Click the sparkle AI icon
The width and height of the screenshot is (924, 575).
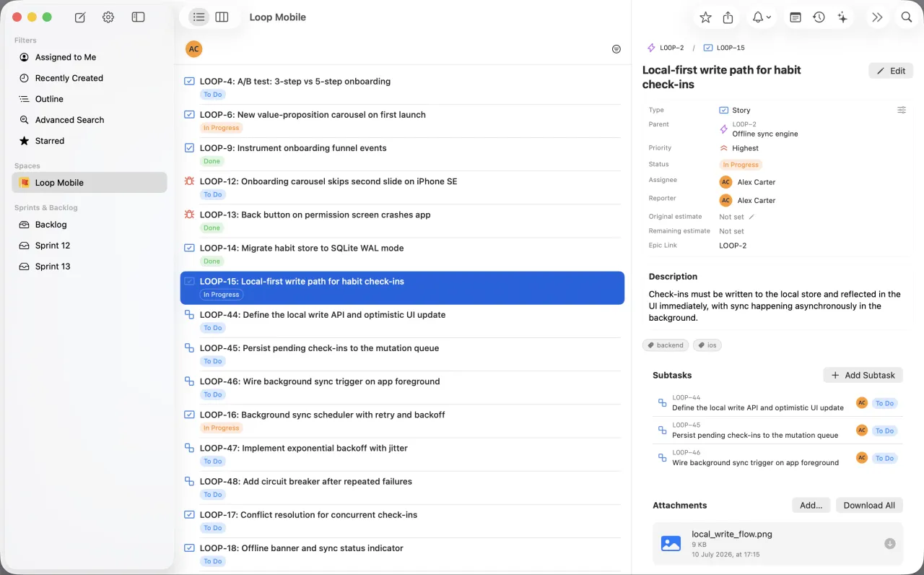pos(842,17)
